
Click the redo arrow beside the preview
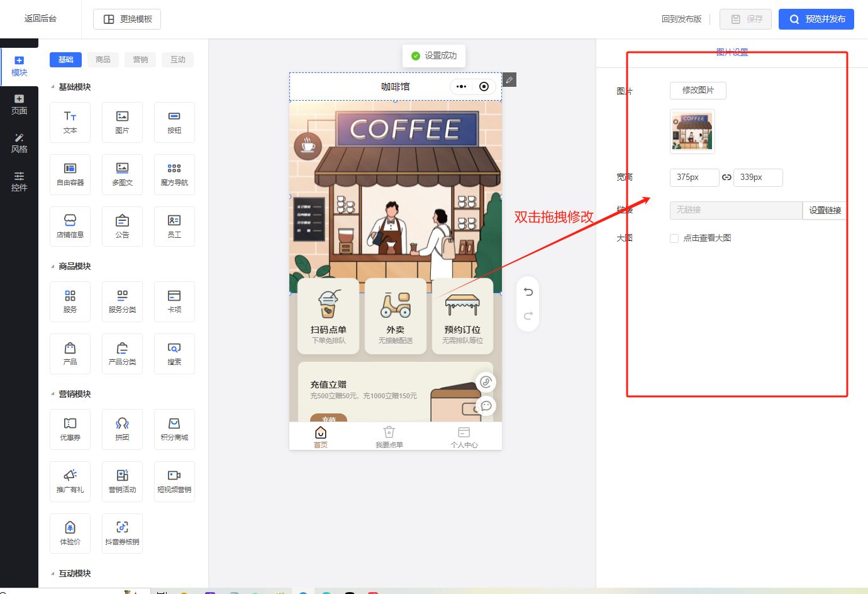[x=528, y=316]
